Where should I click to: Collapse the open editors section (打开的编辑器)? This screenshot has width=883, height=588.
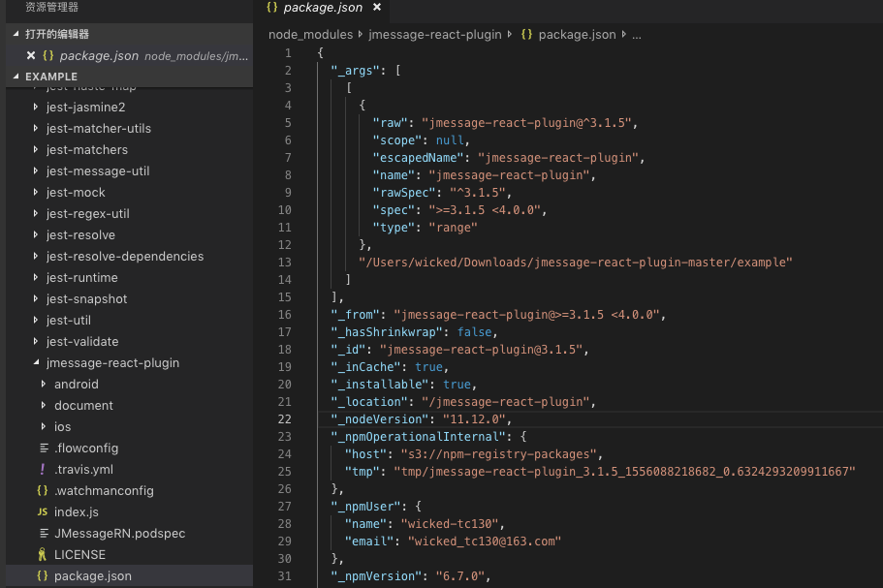(16, 34)
